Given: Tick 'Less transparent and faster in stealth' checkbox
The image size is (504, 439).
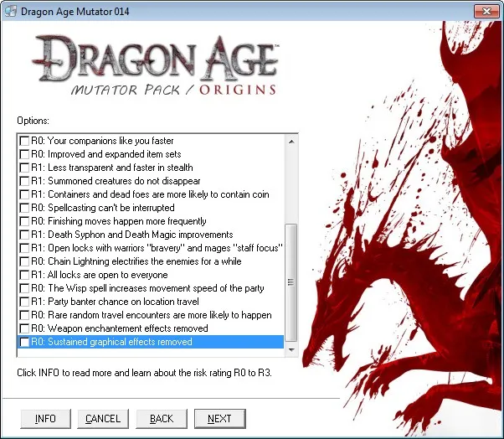Looking at the screenshot, I should tap(24, 168).
